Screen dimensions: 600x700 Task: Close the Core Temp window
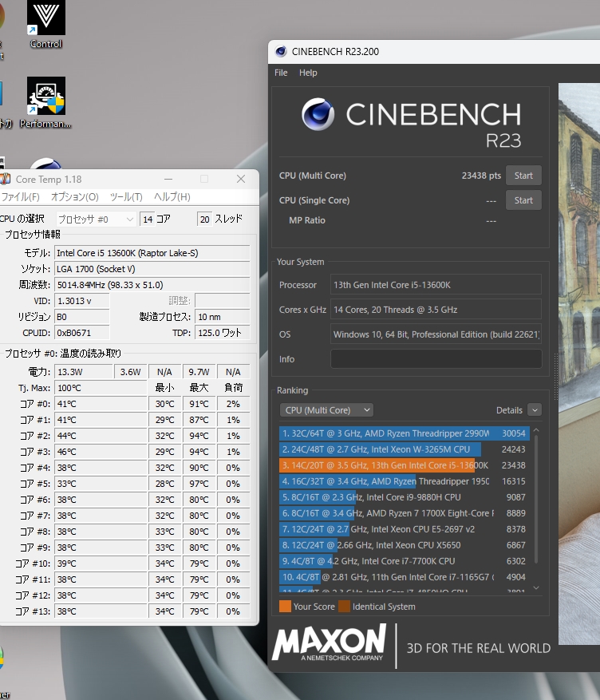pos(241,179)
